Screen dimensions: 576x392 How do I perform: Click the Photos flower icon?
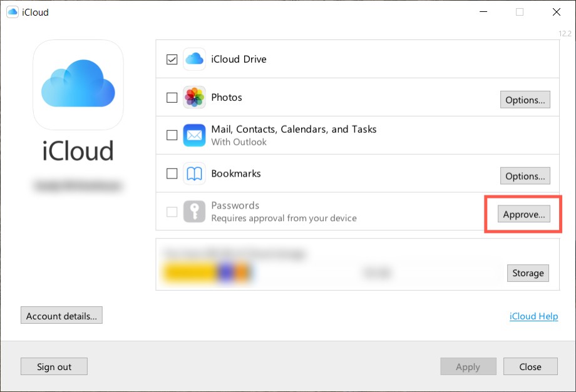pyautogui.click(x=194, y=97)
